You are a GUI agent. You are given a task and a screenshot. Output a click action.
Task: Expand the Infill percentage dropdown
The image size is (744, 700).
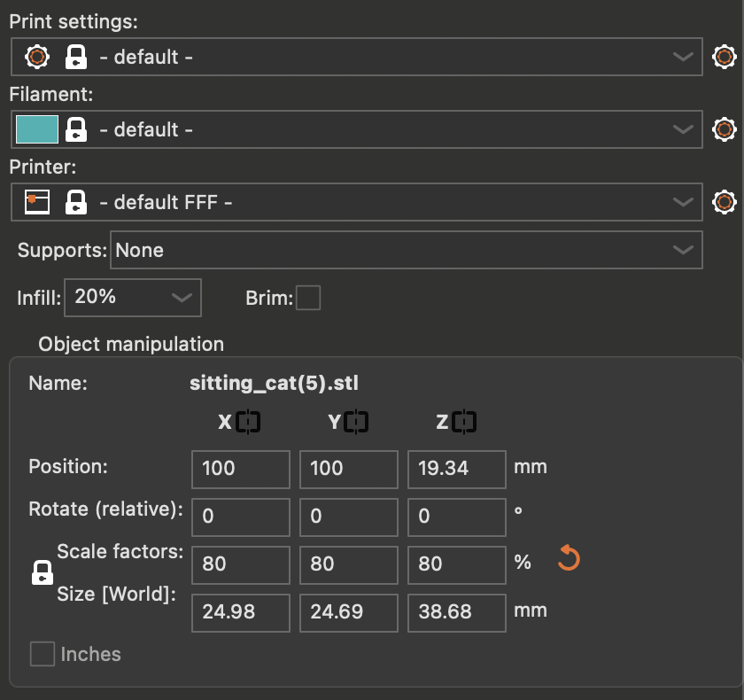[x=132, y=298]
